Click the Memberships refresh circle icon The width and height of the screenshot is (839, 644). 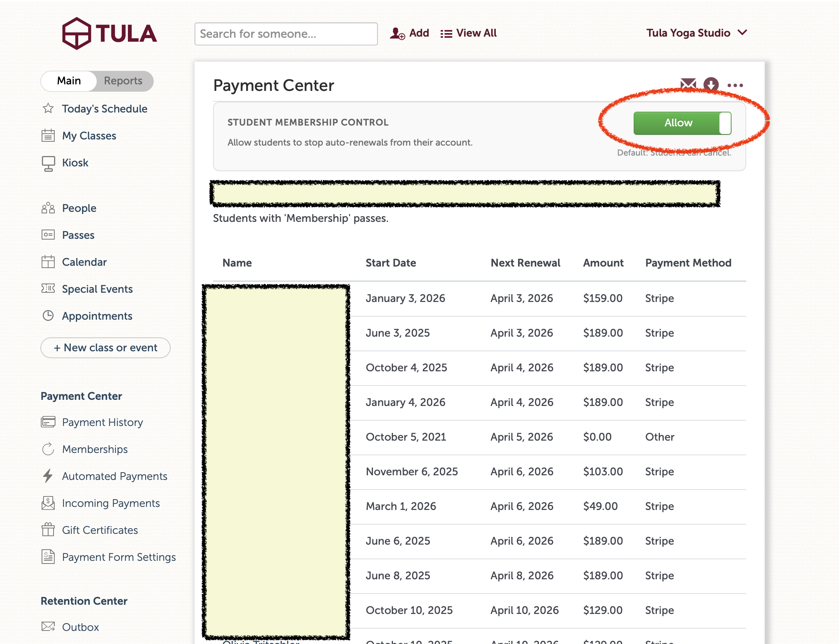[x=48, y=449]
